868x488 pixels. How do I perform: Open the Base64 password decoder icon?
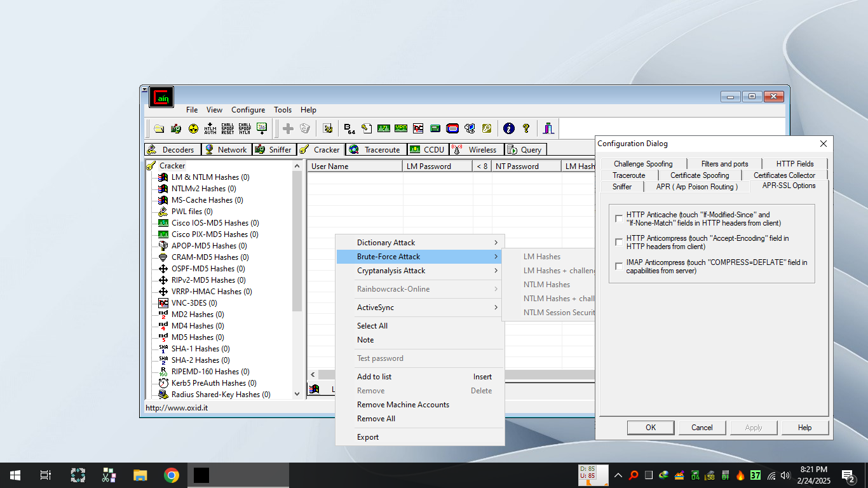point(349,128)
